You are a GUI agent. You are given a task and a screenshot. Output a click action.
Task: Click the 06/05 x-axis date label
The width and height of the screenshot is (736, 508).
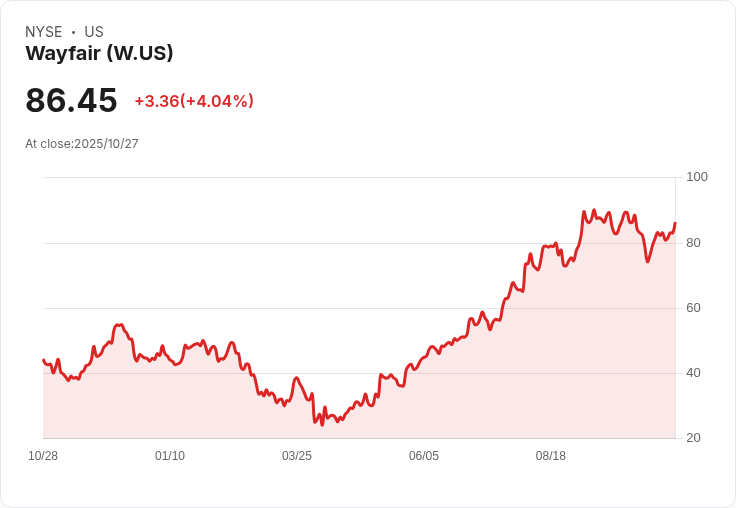coord(424,456)
